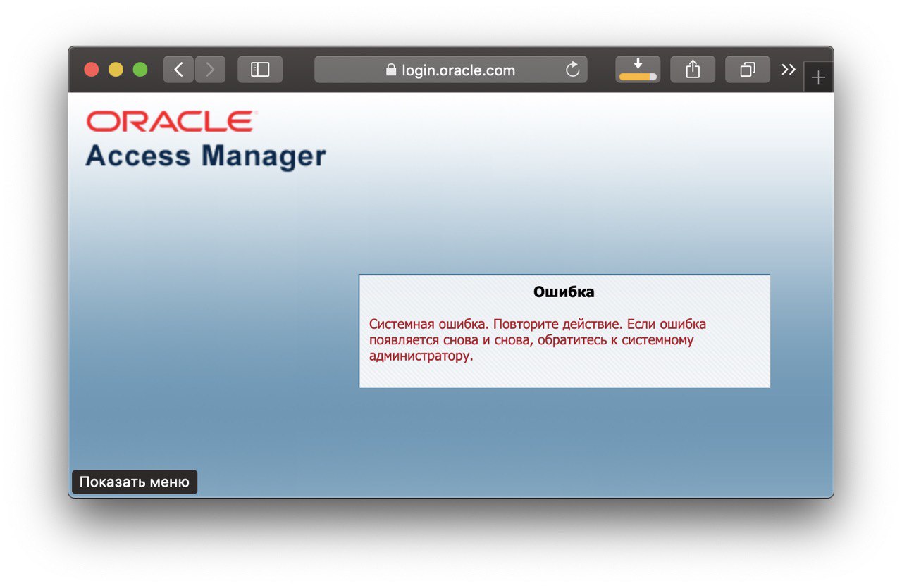
Task: Go forward with the Safari forward arrow
Action: tap(210, 70)
